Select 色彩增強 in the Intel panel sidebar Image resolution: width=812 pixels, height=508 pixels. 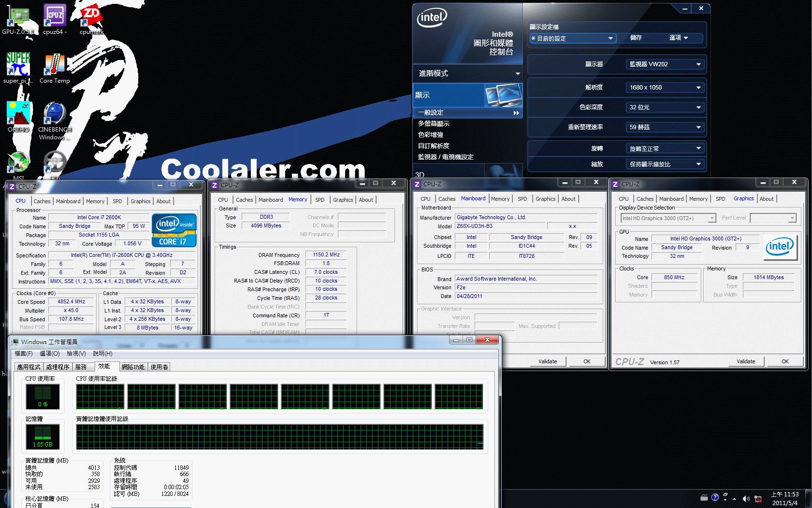(431, 135)
